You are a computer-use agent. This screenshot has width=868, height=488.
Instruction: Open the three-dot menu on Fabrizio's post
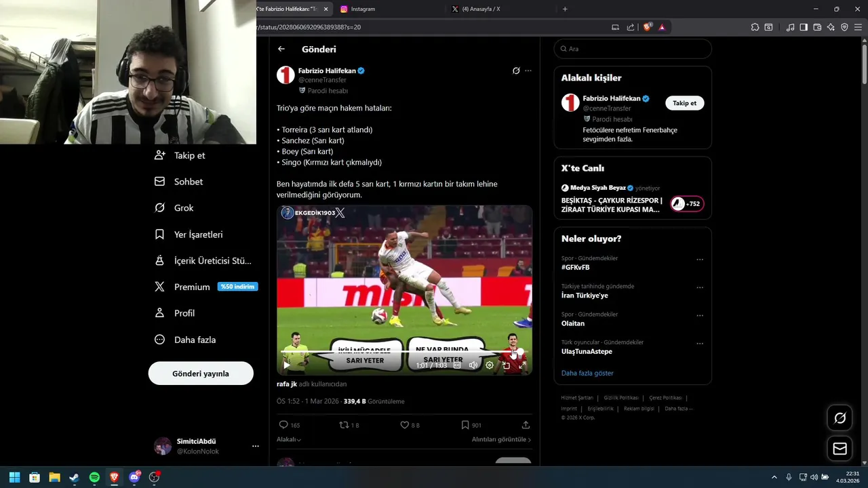528,70
